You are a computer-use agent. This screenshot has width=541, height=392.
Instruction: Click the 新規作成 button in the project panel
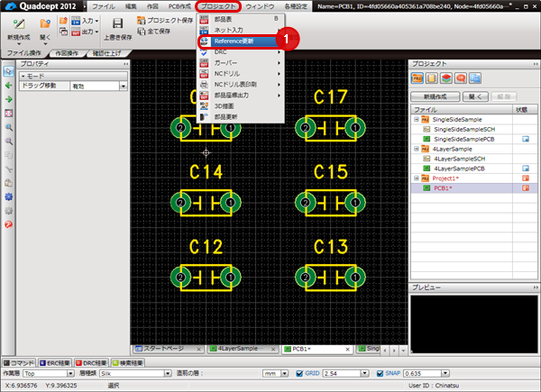point(436,97)
